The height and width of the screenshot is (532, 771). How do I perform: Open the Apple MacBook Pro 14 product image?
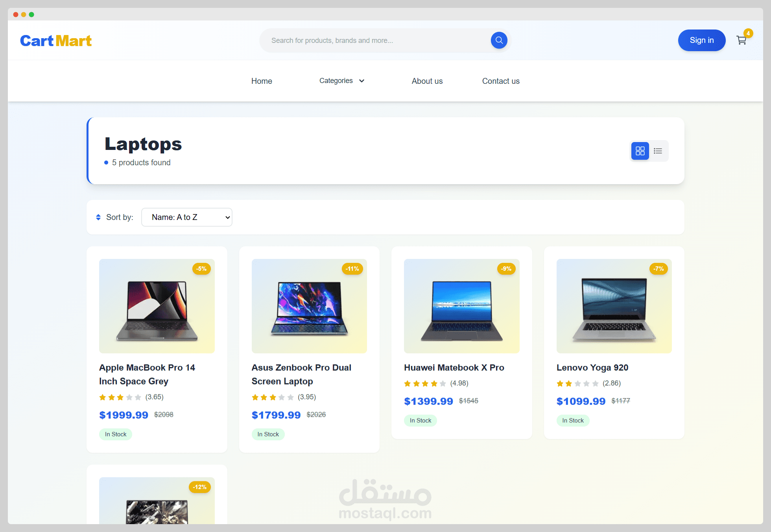157,306
